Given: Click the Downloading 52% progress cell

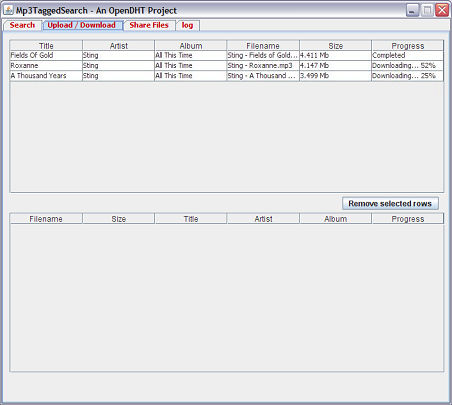Looking at the screenshot, I should (407, 66).
